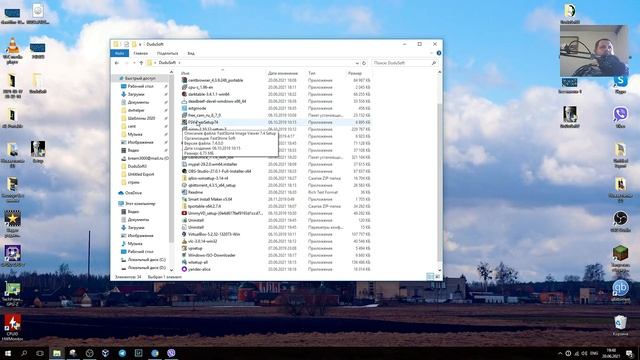
Task: Select Smart Install Maker v5.04
Action: pyautogui.click(x=210, y=199)
